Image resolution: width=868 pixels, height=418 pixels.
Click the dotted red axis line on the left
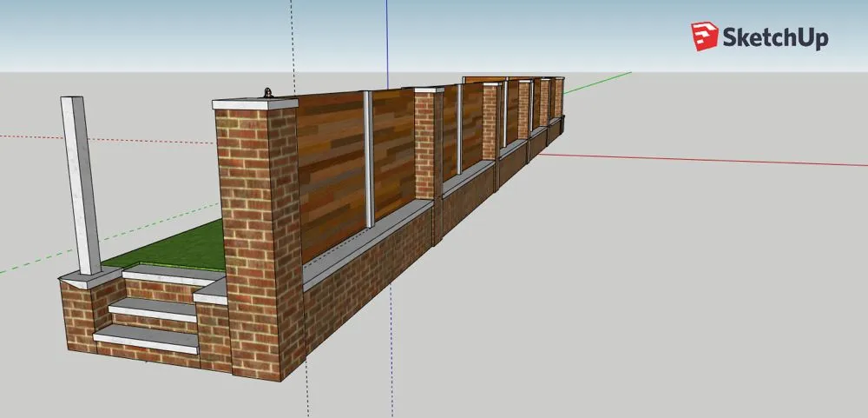point(130,139)
